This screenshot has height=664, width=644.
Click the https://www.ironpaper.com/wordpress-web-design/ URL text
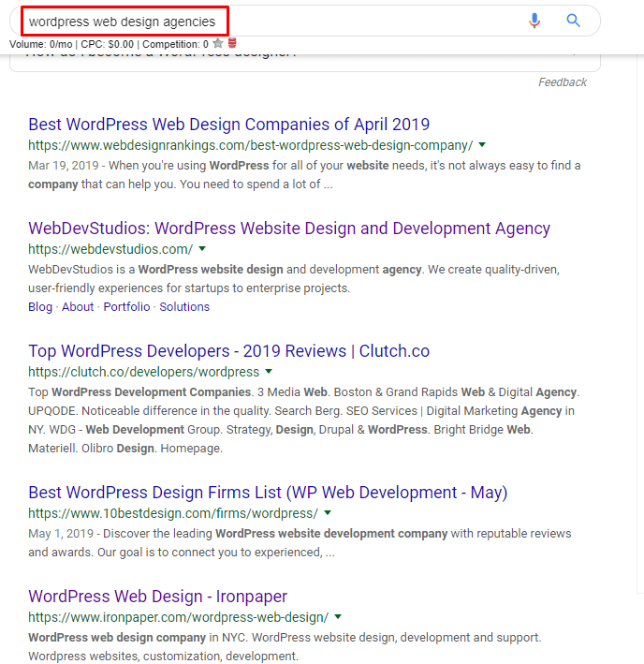178,617
